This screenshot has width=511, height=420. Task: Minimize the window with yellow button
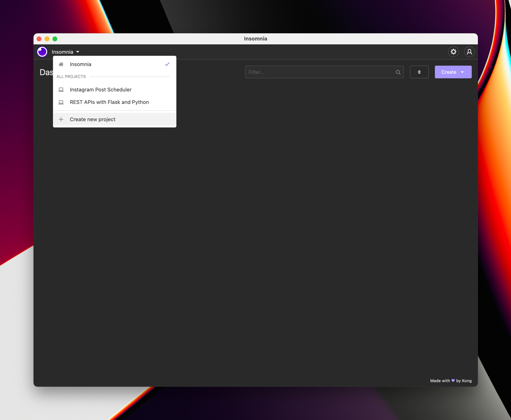47,39
